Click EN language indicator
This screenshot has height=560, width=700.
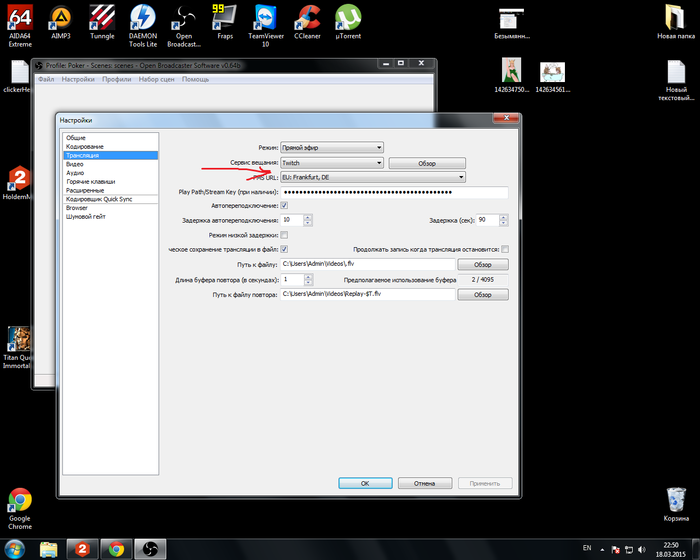click(x=587, y=547)
